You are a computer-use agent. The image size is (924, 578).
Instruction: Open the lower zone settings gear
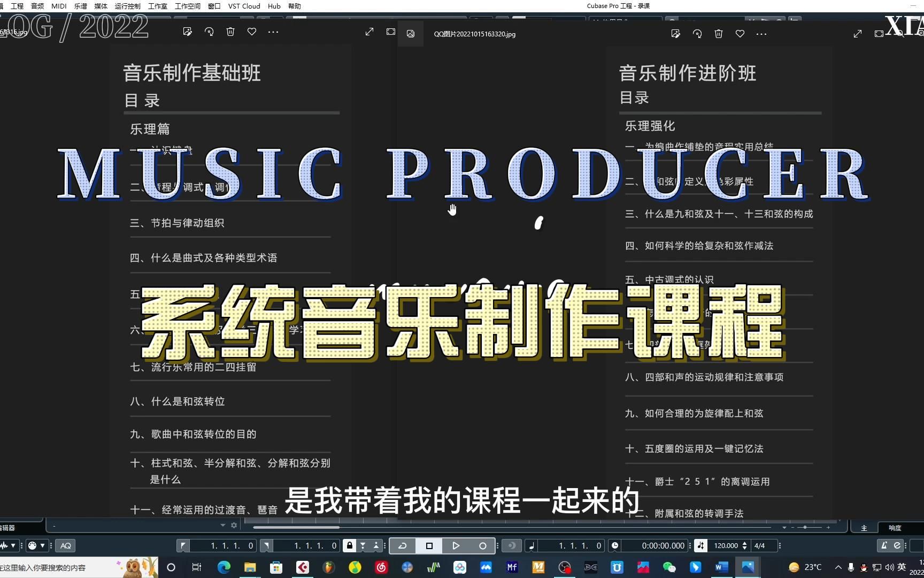coord(234,526)
